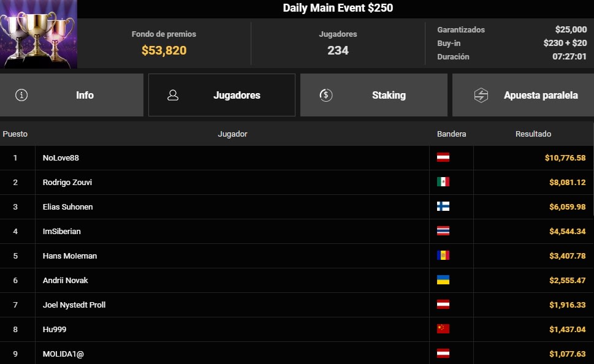The height and width of the screenshot is (364, 594).
Task: Click Rodrigo Zouvi's player name
Action: tap(67, 182)
